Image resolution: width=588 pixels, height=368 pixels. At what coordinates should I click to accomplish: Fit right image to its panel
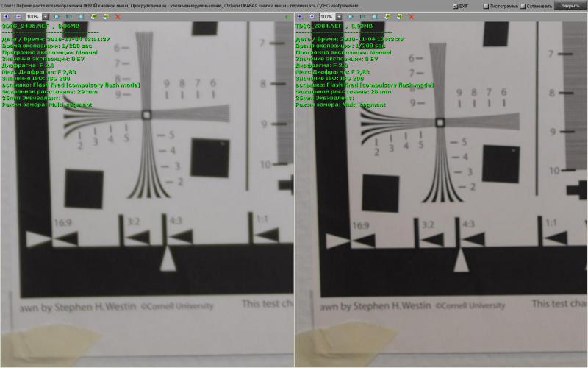(351, 16)
